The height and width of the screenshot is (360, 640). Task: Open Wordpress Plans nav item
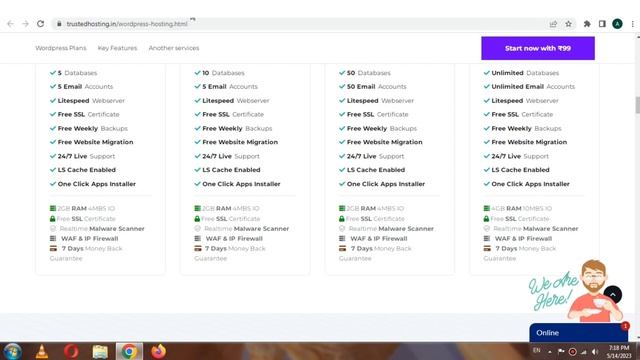tap(61, 48)
